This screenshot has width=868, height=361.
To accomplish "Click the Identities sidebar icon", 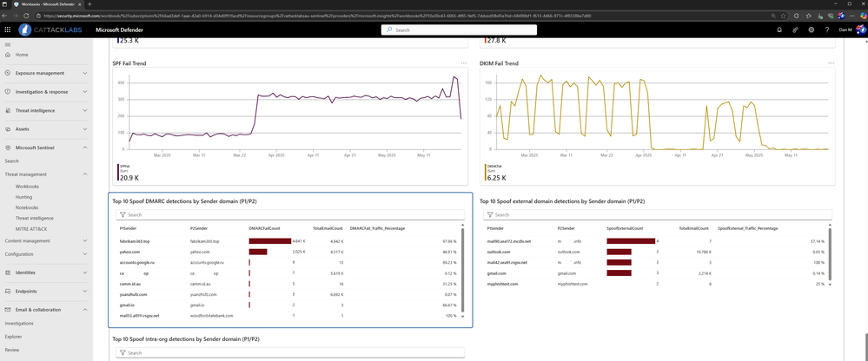I will (8, 272).
